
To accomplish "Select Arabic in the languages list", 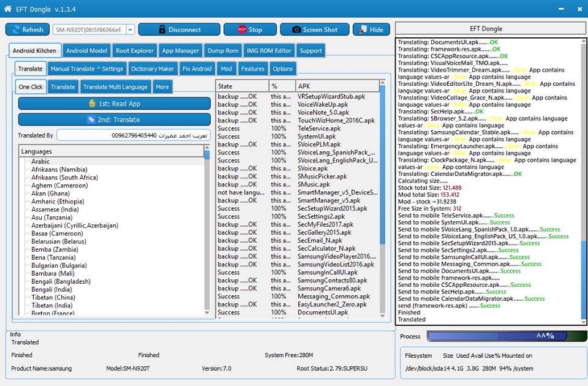I will (40, 161).
